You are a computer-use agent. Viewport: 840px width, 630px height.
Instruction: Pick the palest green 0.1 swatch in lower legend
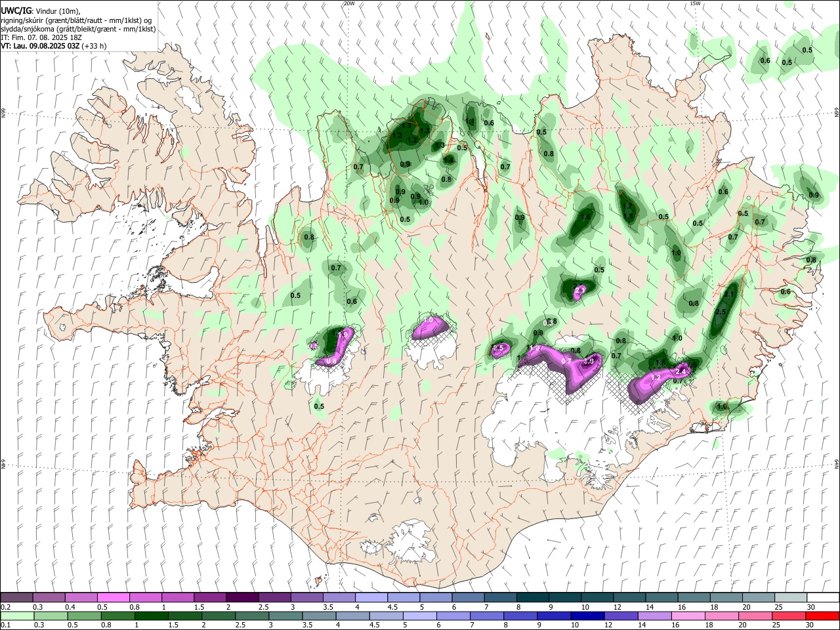click(18, 616)
